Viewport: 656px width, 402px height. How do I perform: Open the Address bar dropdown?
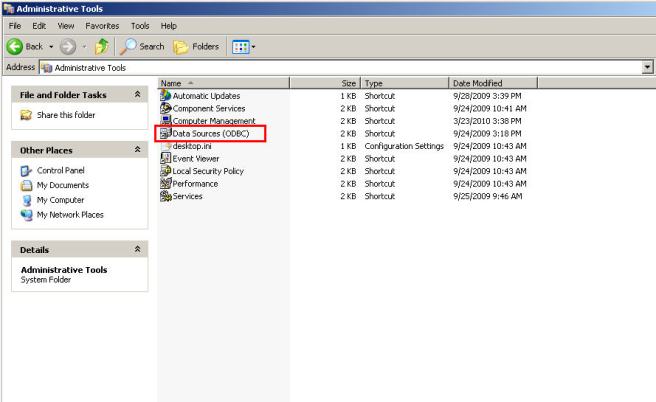tap(647, 66)
